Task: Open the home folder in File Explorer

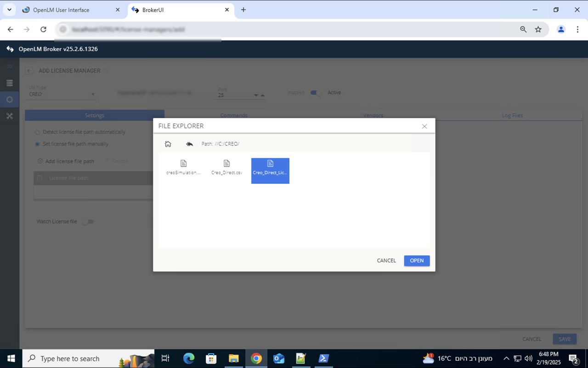Action: click(168, 144)
